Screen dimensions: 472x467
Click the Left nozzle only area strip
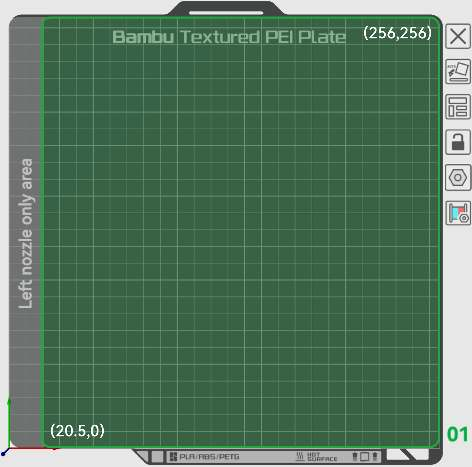25,232
